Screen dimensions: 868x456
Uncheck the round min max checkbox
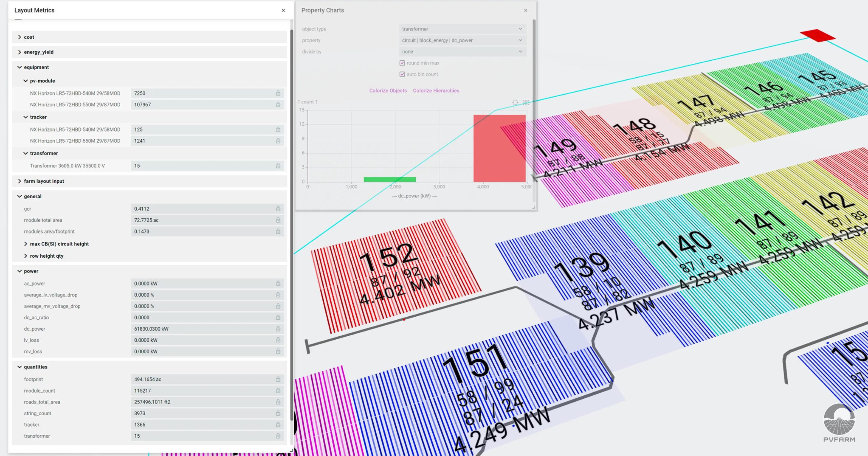pos(402,63)
